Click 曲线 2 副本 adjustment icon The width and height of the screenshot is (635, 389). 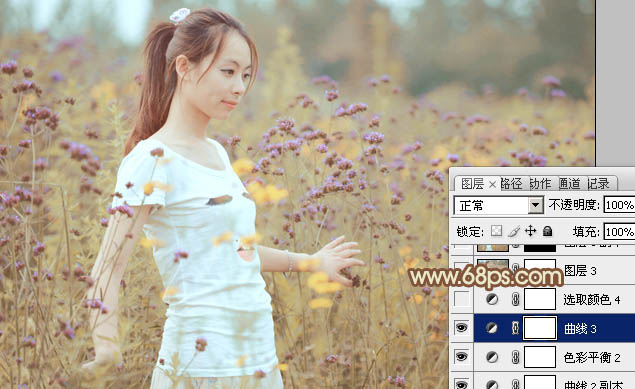pyautogui.click(x=492, y=384)
